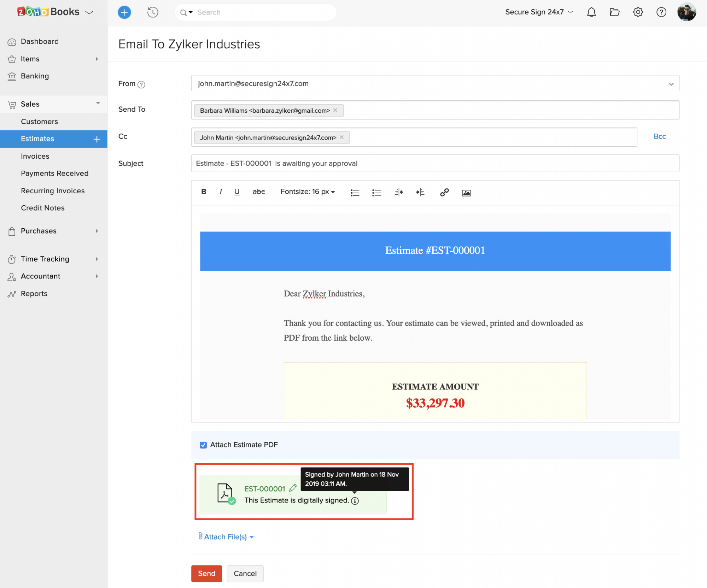This screenshot has height=588, width=707.
Task: Click the Underline formatting icon
Action: pos(237,192)
